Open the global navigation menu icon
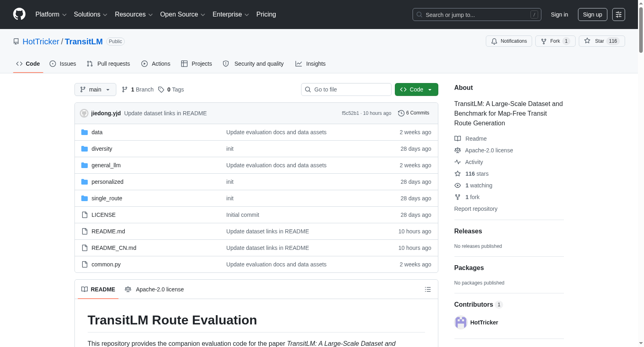The height and width of the screenshot is (347, 644). pos(619,15)
